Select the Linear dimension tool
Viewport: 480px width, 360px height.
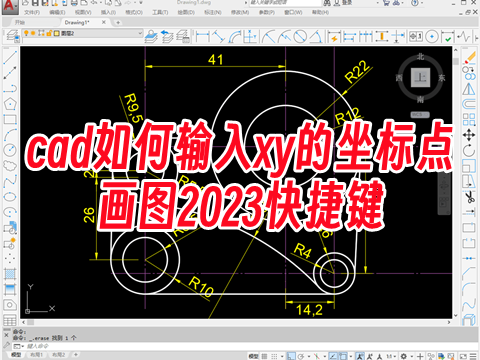(203, 36)
